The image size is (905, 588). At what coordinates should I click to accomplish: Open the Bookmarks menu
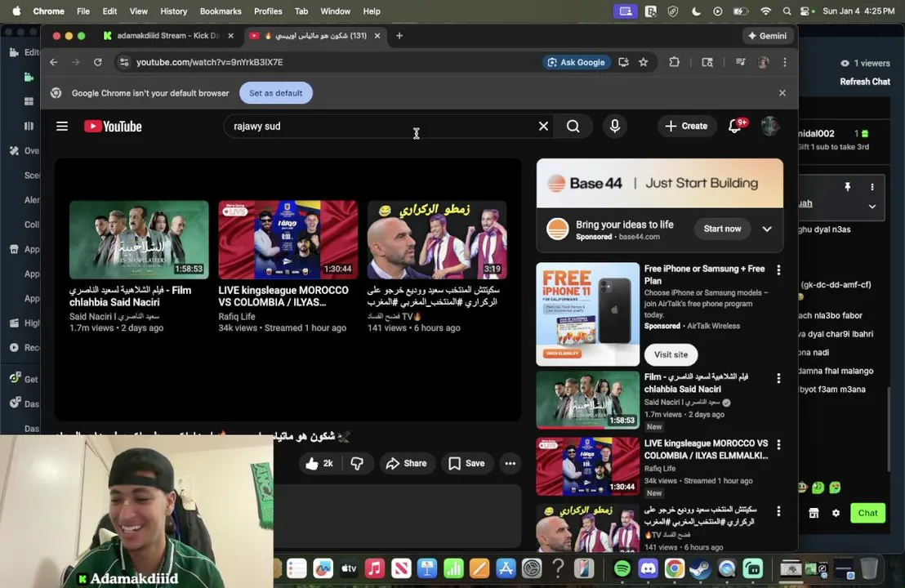221,11
